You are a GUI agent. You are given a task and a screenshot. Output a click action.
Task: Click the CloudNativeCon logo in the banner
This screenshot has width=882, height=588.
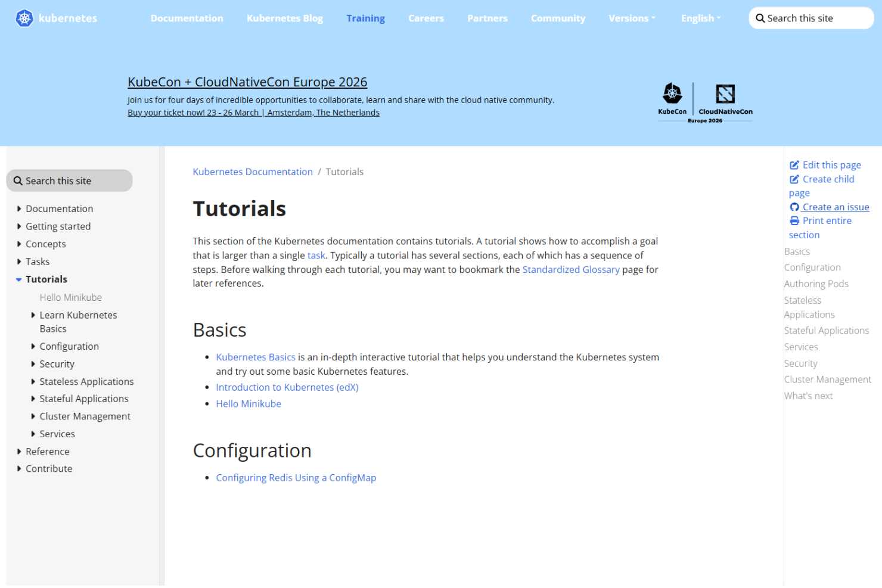tap(725, 99)
